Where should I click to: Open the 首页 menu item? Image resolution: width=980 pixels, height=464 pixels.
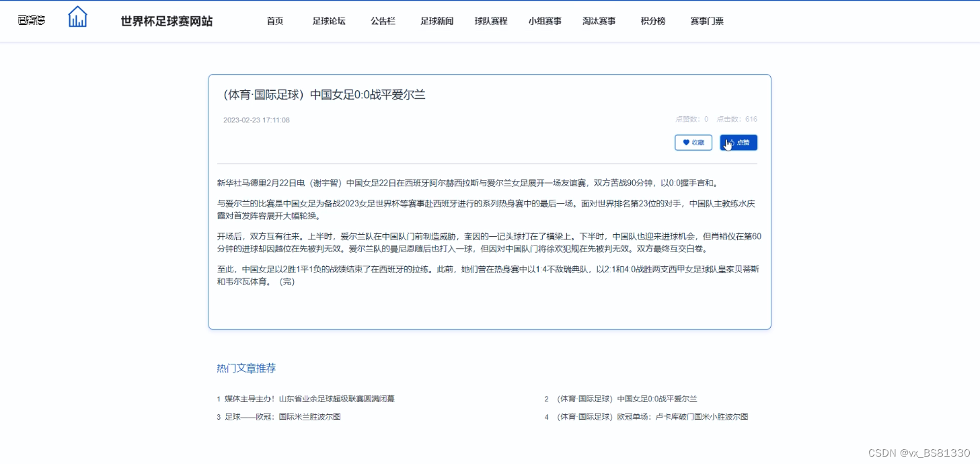coord(275,21)
